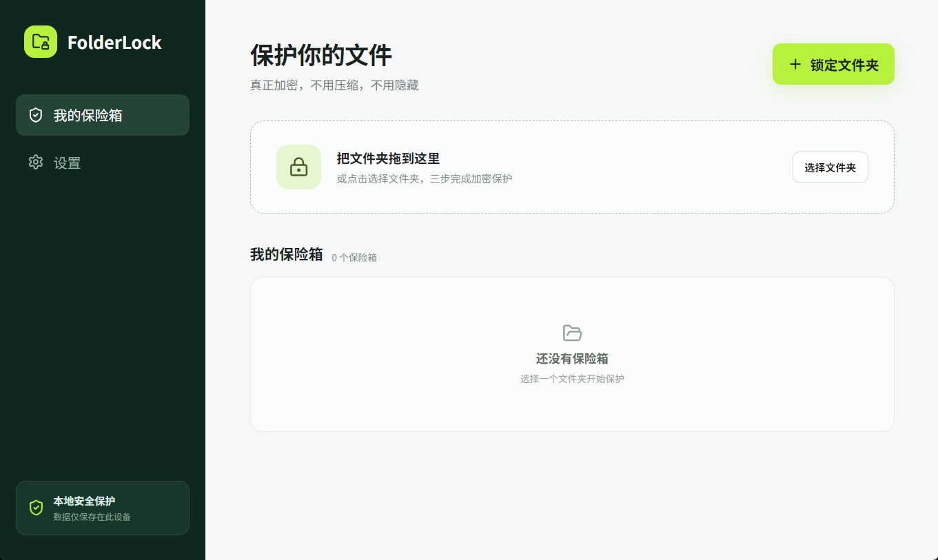Click the 保护你的文件 page title
The height and width of the screenshot is (560, 938).
(x=321, y=56)
